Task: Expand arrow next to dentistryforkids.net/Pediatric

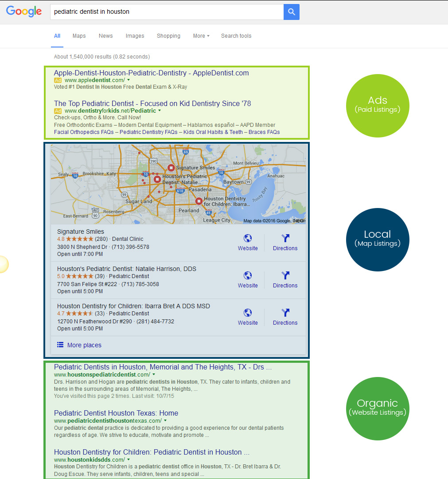Action: (x=159, y=110)
